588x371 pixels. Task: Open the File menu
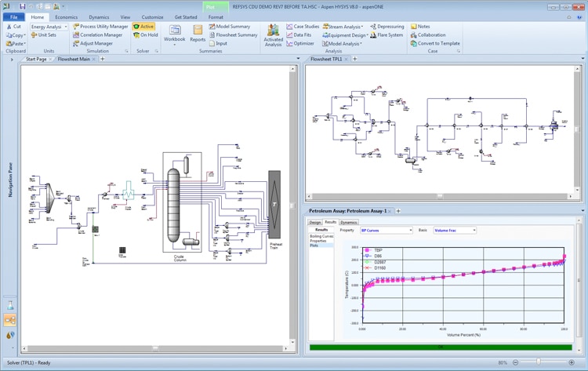(x=14, y=17)
